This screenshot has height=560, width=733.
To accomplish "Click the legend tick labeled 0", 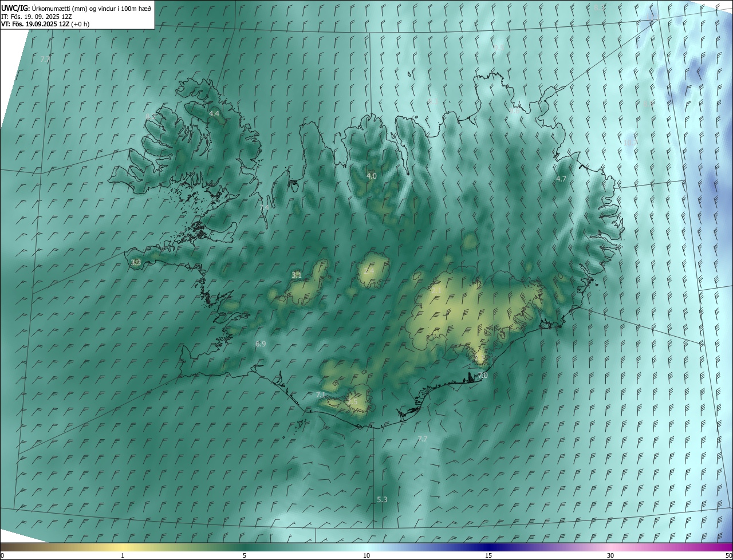I will click(2, 555).
